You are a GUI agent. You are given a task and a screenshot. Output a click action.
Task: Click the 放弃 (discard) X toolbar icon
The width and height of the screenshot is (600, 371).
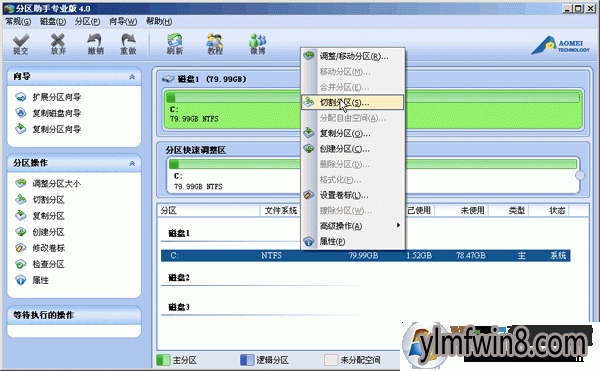(x=58, y=44)
